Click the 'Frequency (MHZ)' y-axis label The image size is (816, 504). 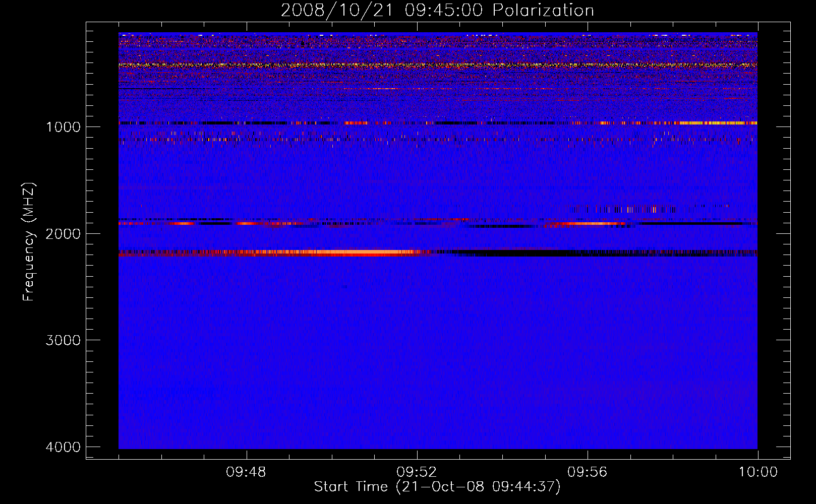click(x=29, y=242)
